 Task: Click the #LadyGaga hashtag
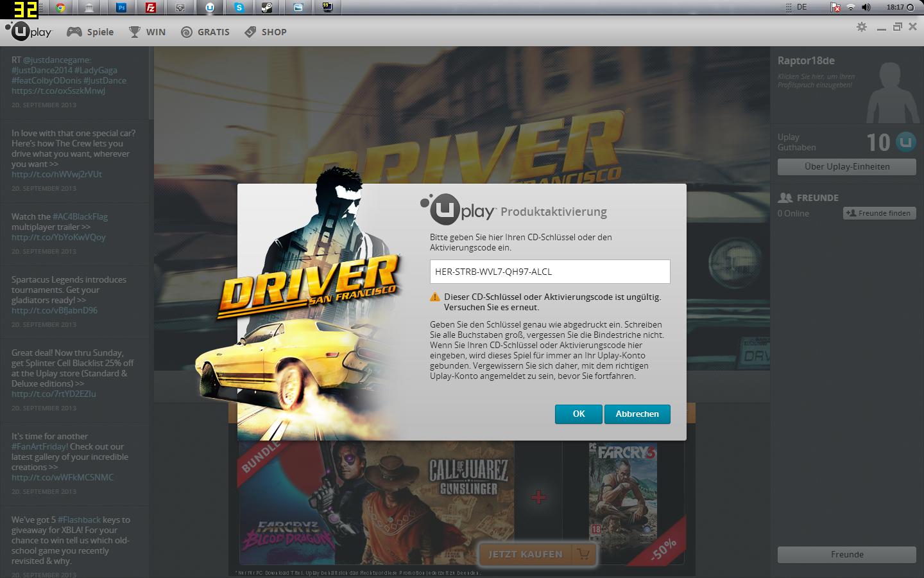pos(96,70)
